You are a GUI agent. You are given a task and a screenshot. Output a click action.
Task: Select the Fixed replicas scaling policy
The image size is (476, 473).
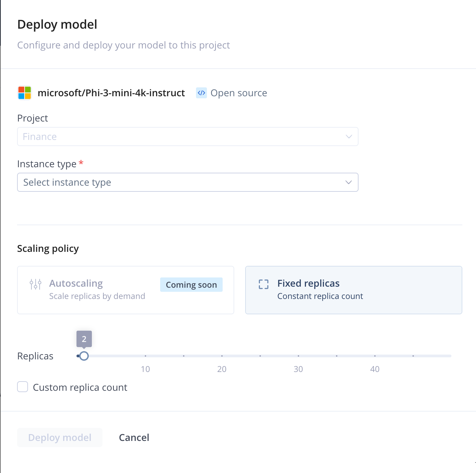click(353, 290)
